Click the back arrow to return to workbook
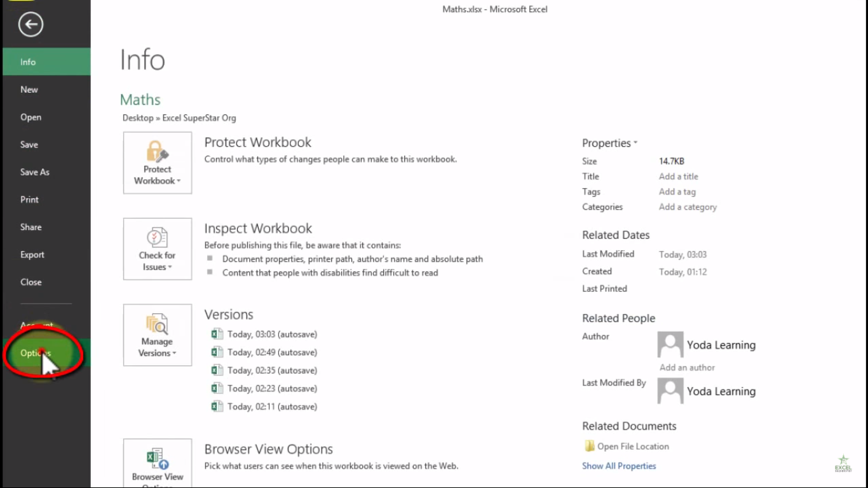The width and height of the screenshot is (868, 488). click(x=31, y=25)
